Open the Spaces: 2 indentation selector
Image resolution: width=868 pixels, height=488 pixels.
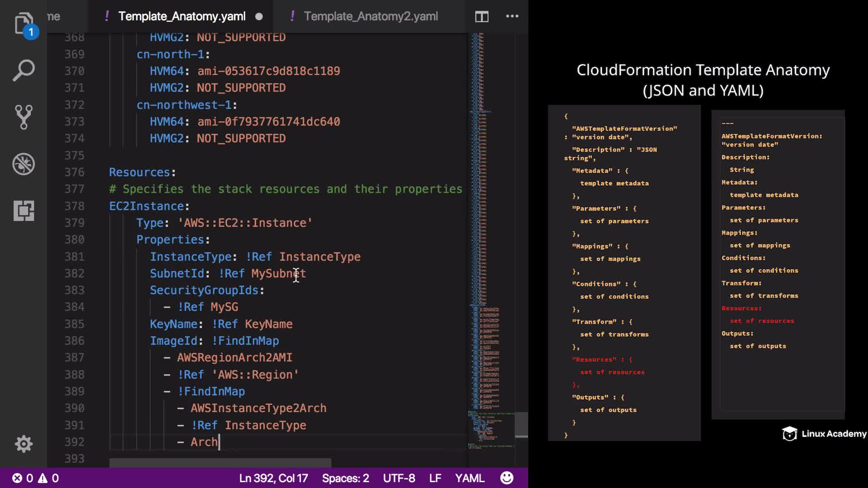(x=345, y=478)
